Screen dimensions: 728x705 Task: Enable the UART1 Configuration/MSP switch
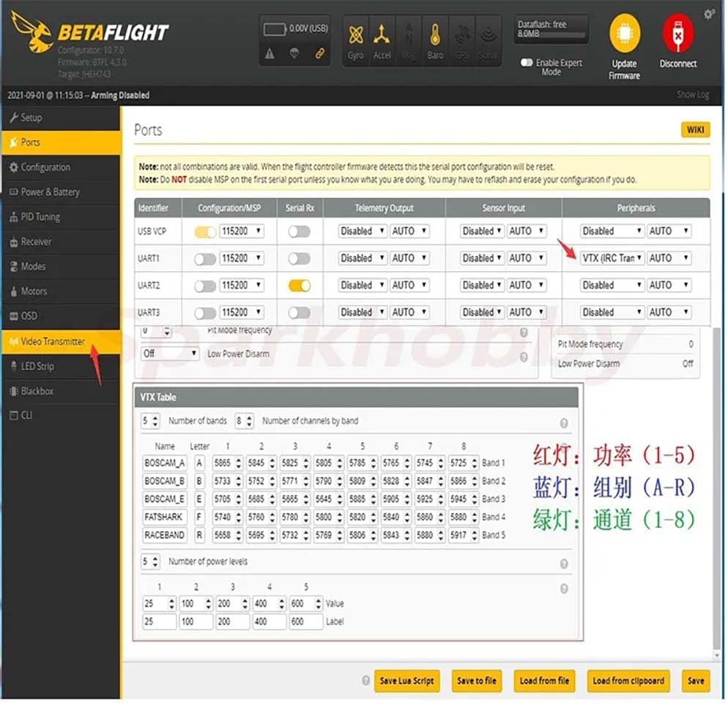point(205,259)
